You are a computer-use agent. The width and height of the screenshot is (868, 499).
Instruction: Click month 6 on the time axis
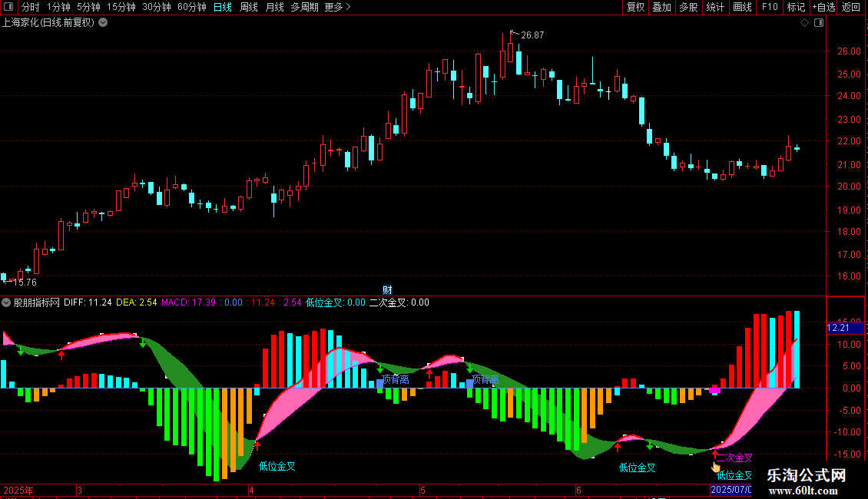click(x=578, y=490)
